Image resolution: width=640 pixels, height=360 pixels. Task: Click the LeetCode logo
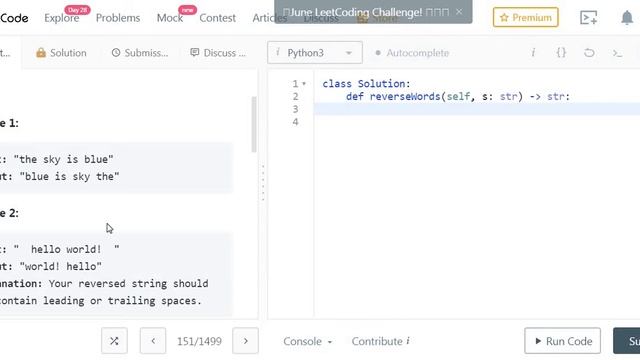click(x=14, y=18)
